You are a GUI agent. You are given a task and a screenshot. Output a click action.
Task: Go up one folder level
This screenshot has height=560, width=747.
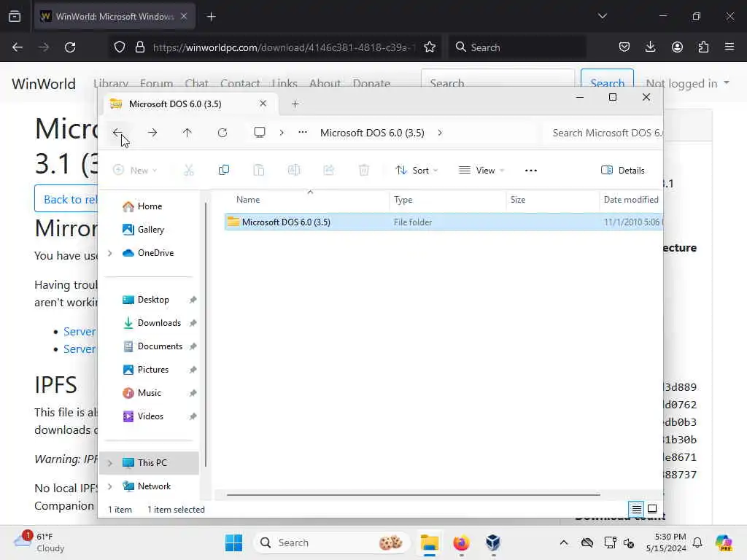[187, 133]
